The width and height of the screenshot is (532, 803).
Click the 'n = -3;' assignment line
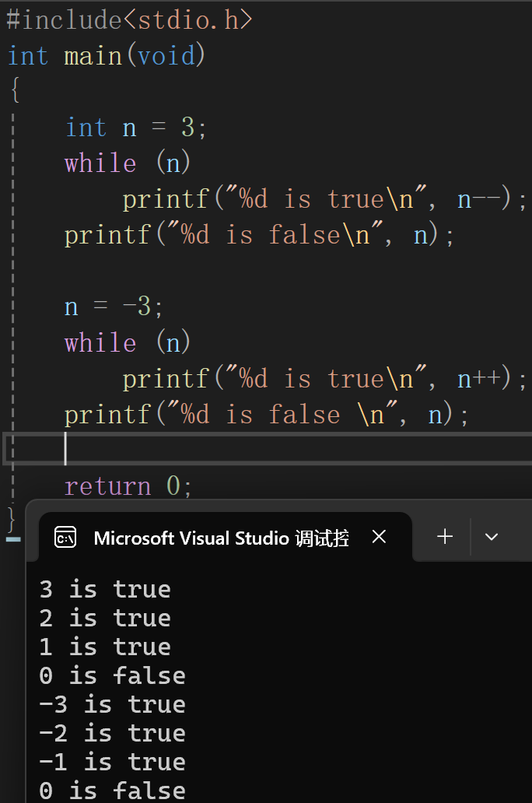[114, 307]
